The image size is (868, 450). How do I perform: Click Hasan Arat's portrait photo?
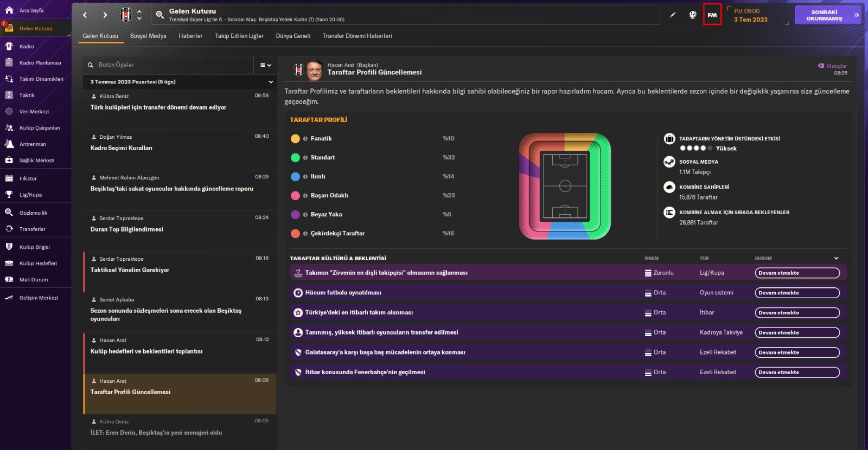tap(315, 70)
